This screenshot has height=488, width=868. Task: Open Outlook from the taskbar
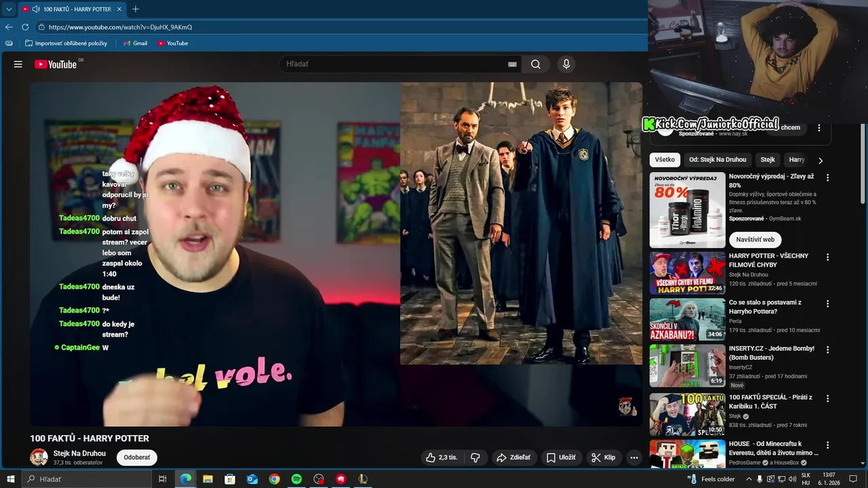pos(252,479)
